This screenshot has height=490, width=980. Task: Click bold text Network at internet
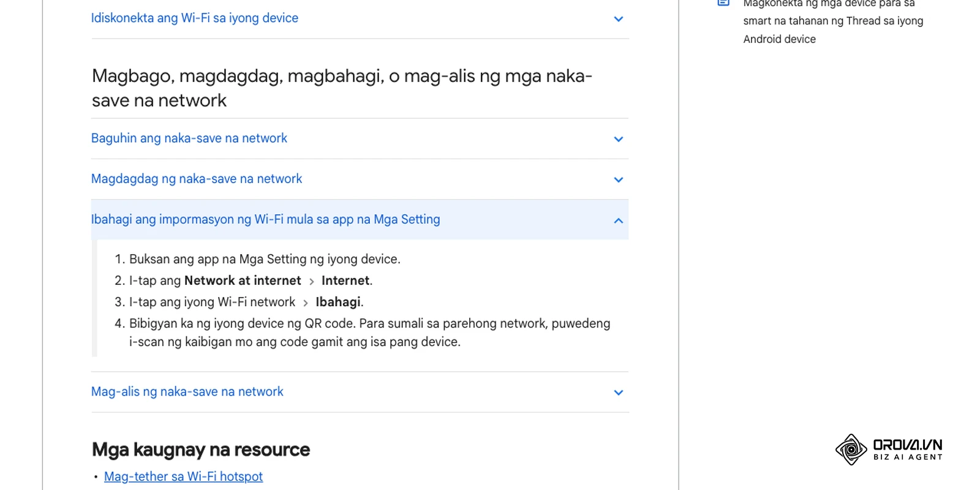tap(243, 281)
